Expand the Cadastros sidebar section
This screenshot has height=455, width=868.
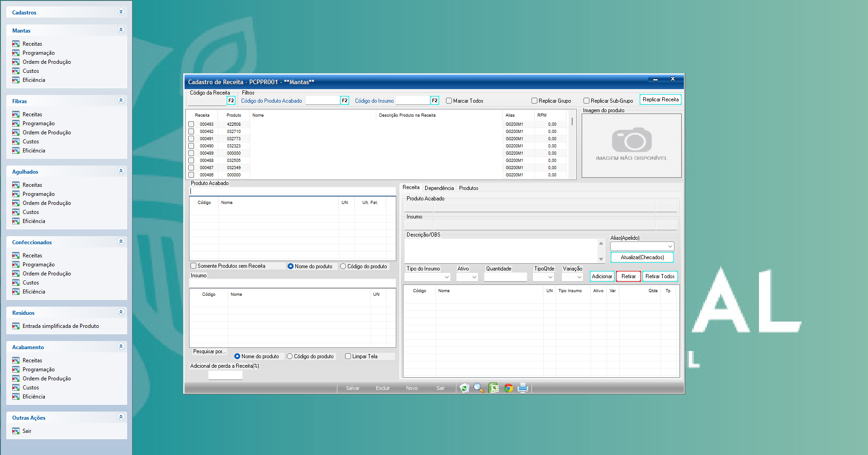click(121, 12)
